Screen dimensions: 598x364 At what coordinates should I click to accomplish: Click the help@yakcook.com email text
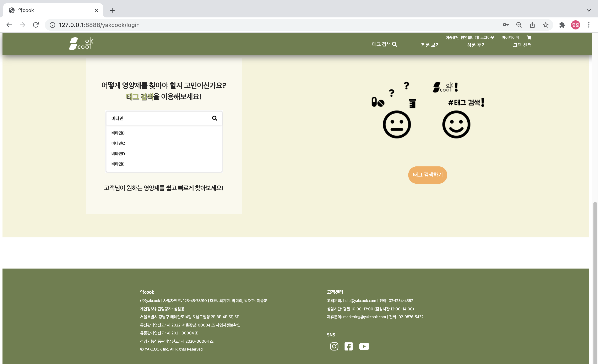point(359,300)
